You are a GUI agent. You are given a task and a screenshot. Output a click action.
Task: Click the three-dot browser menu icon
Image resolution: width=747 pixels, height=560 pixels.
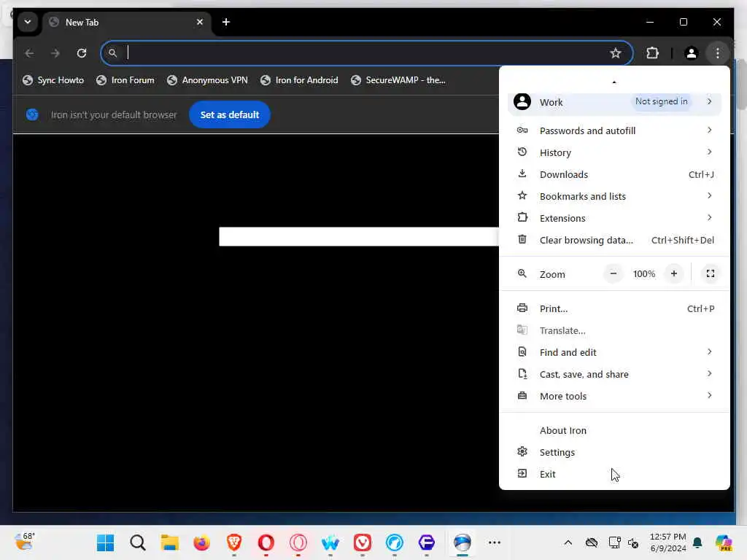click(x=718, y=52)
